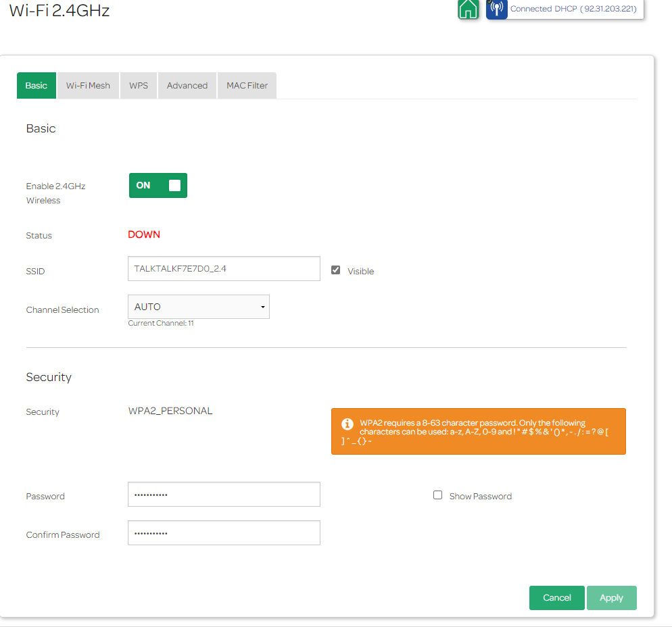The height and width of the screenshot is (627, 672).
Task: Open the WPS tab
Action: pos(139,86)
